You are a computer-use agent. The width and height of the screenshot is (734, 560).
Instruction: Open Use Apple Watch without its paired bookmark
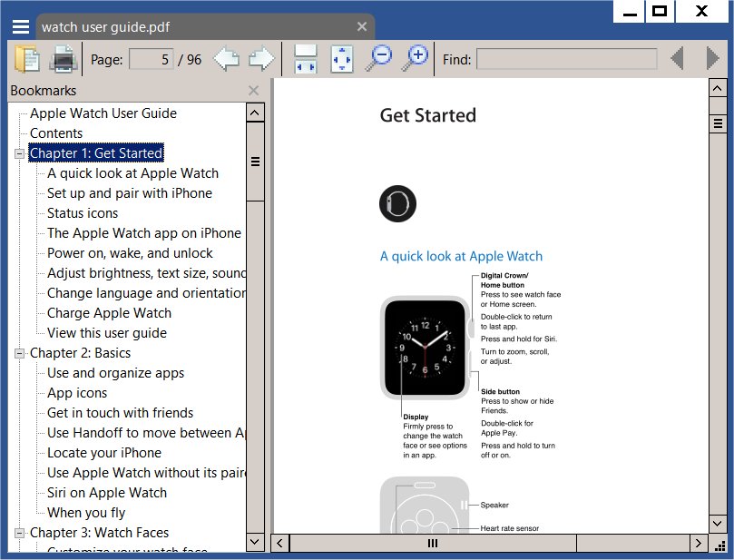tap(146, 473)
